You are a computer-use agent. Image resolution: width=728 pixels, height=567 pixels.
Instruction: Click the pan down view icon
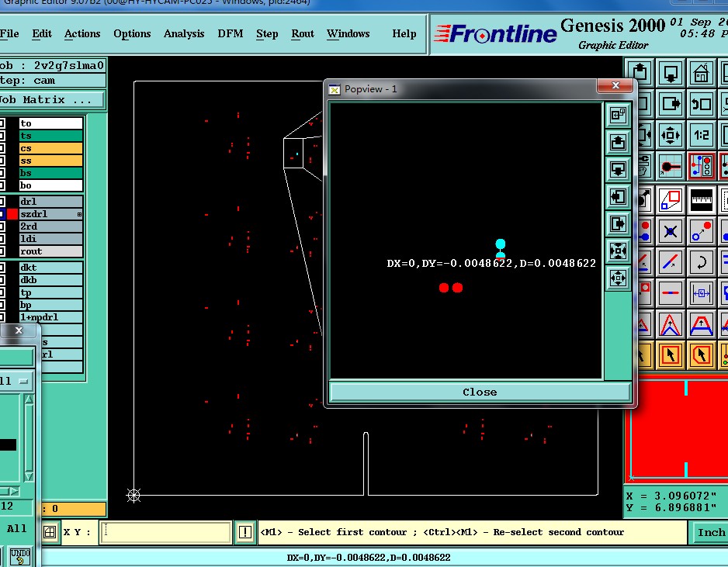point(671,72)
